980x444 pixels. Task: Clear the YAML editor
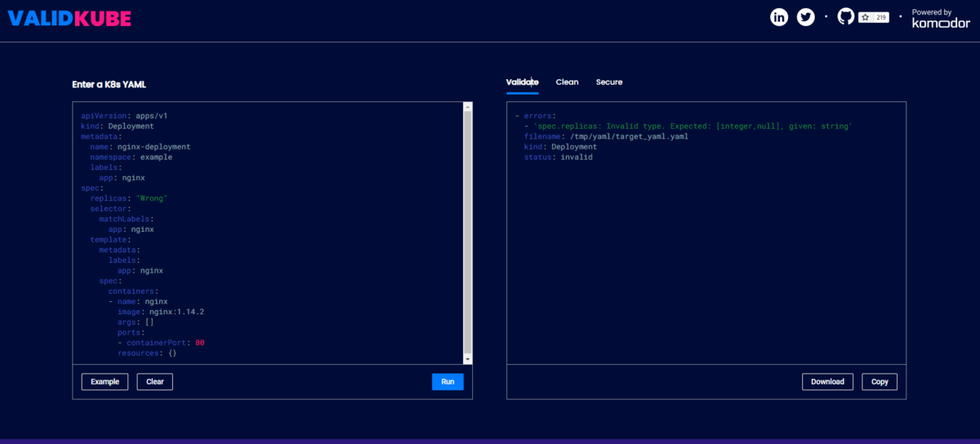point(155,382)
